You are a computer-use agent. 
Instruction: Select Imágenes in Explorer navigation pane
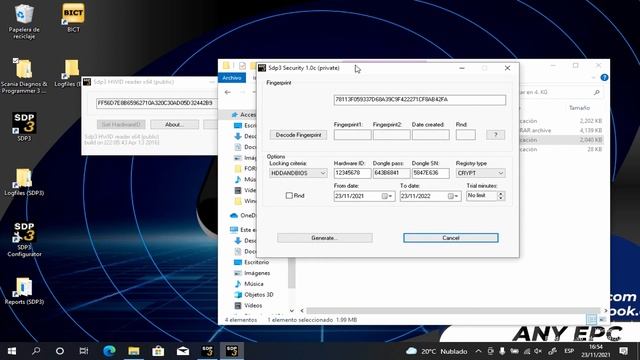[257, 273]
